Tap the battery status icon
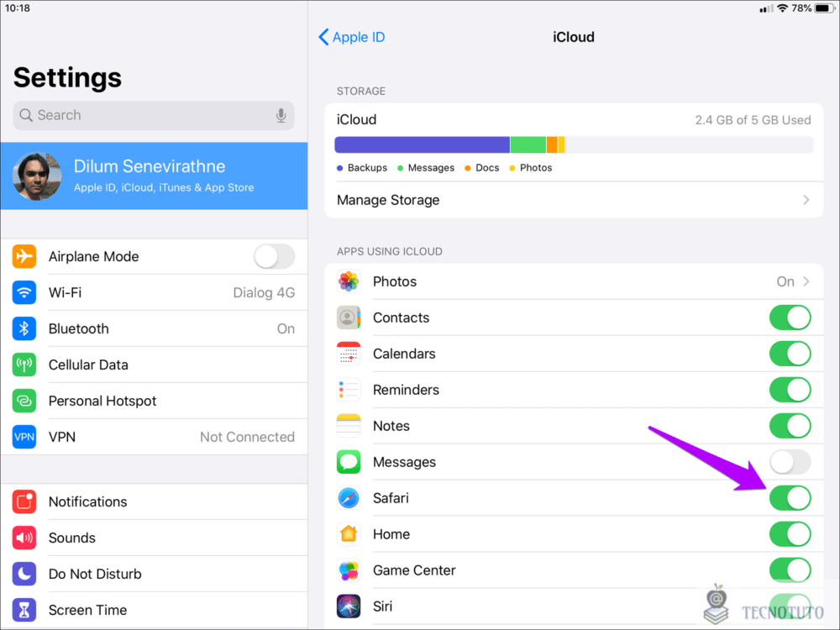Screen dimensions: 840x630 (x=824, y=8)
